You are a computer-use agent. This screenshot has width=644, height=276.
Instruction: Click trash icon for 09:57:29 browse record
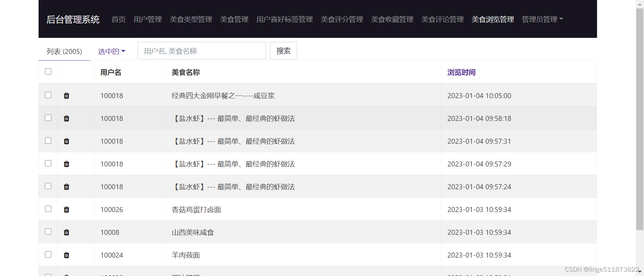pyautogui.click(x=66, y=164)
